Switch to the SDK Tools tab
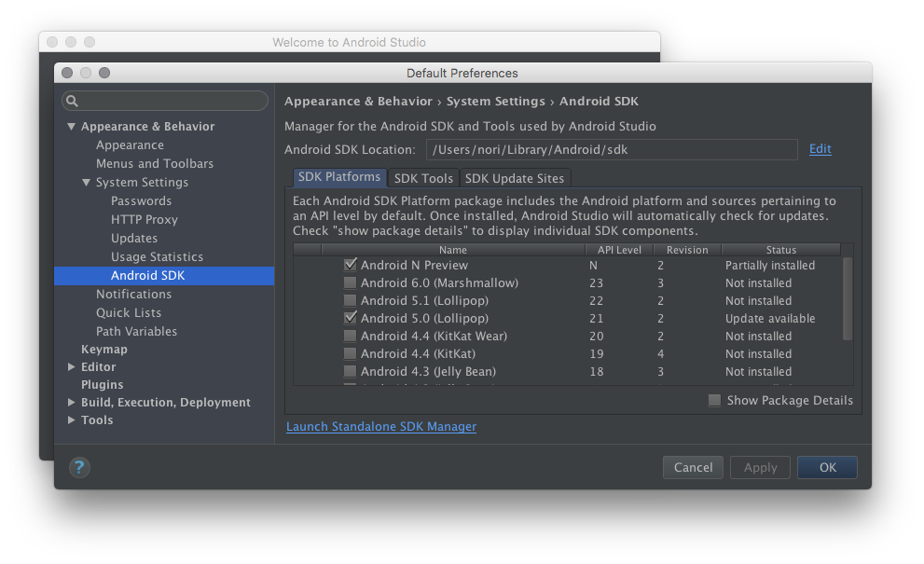Image resolution: width=924 pixels, height=564 pixels. click(x=423, y=178)
